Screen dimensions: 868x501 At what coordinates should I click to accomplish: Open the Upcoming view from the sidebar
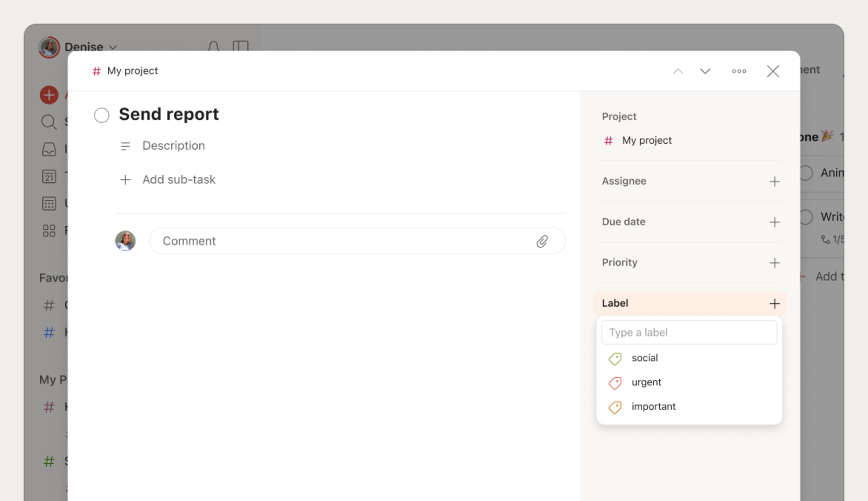49,204
